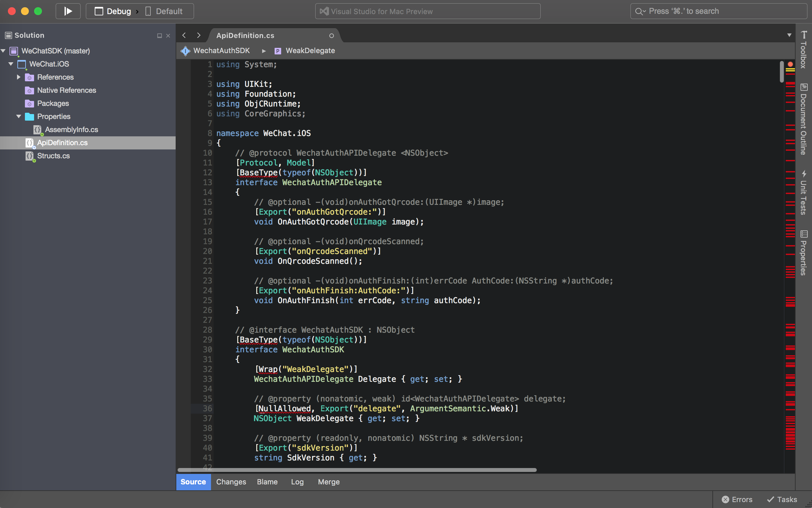The width and height of the screenshot is (812, 508).
Task: Click line 36 in the editor gutter
Action: (x=207, y=409)
